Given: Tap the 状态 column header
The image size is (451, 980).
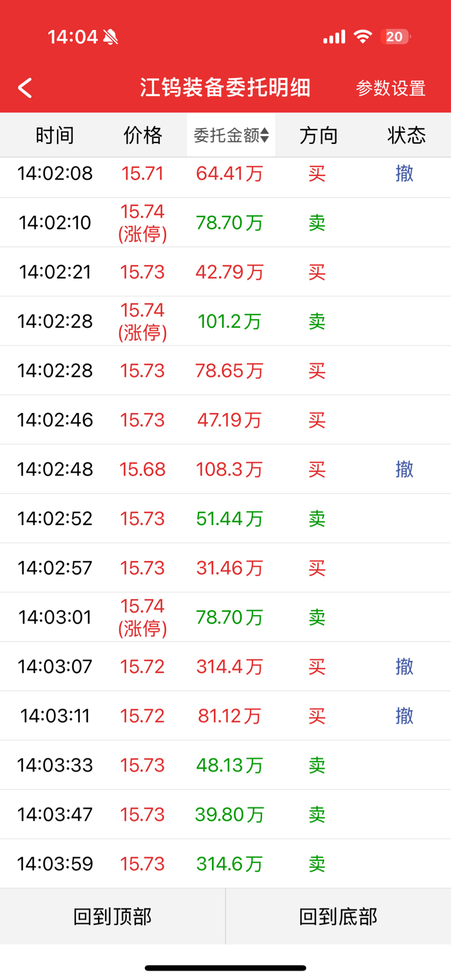Looking at the screenshot, I should tap(406, 136).
